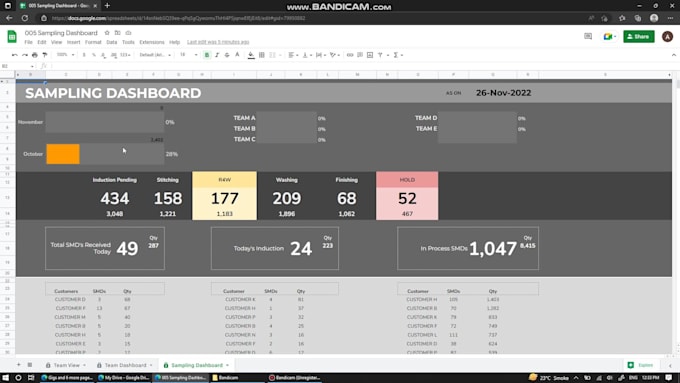
Task: Collapse the toolbar with the chevron
Action: [x=673, y=55]
